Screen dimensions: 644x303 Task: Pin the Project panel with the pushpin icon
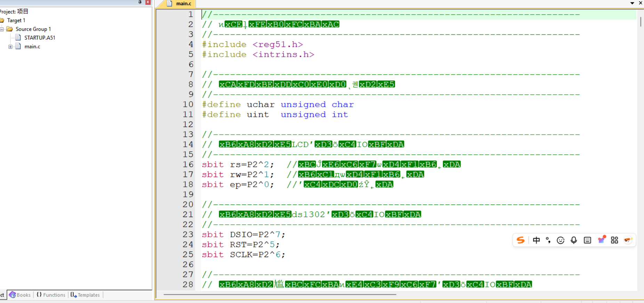pos(140,2)
